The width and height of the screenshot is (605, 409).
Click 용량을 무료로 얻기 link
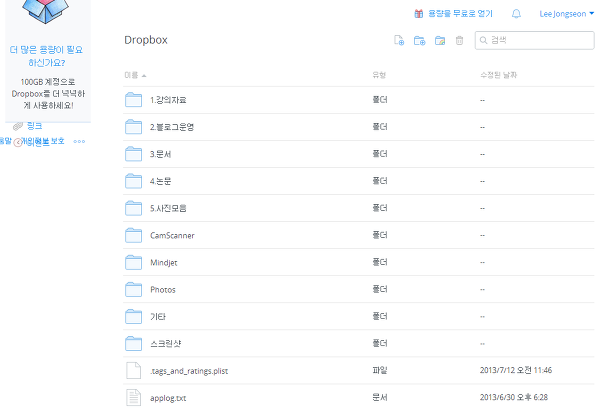tap(460, 14)
